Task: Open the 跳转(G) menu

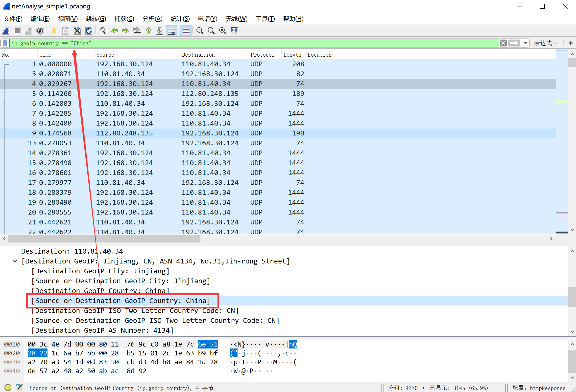Action: click(96, 19)
